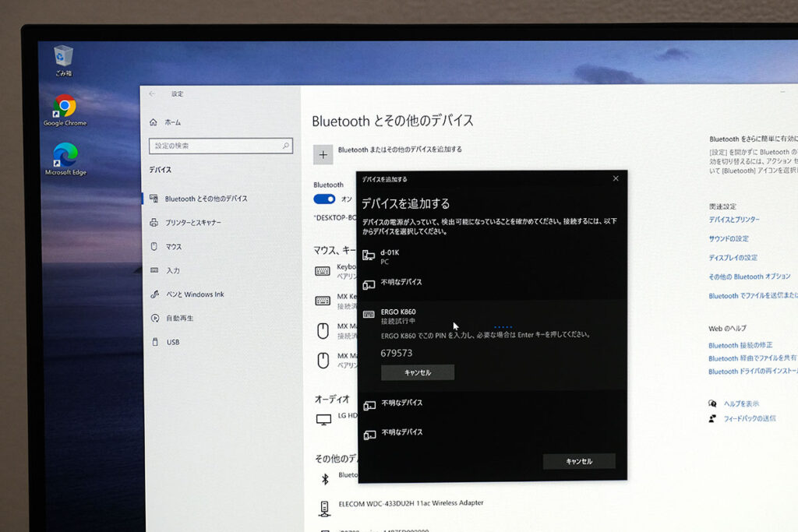Click ホーム in settings sidebar
The image size is (798, 532).
coord(172,122)
